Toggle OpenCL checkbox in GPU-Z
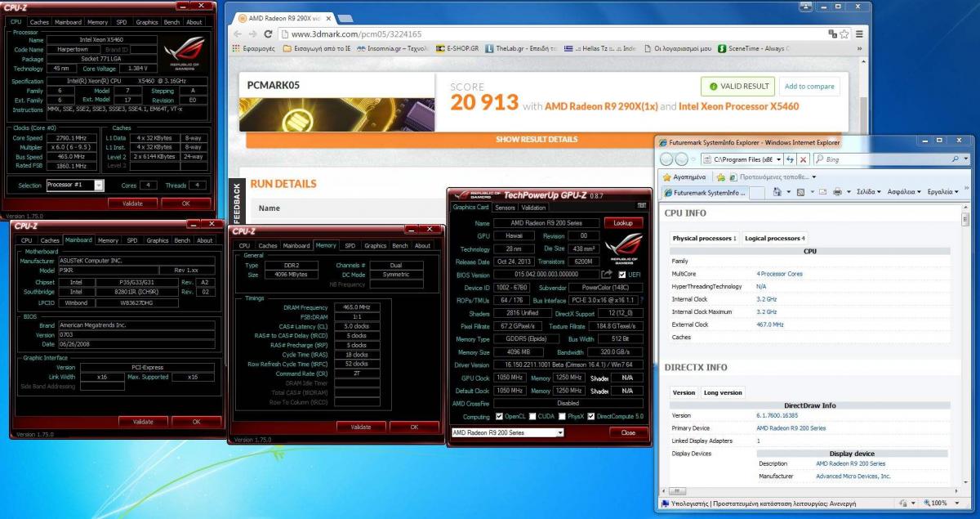980x519 pixels. coord(500,416)
